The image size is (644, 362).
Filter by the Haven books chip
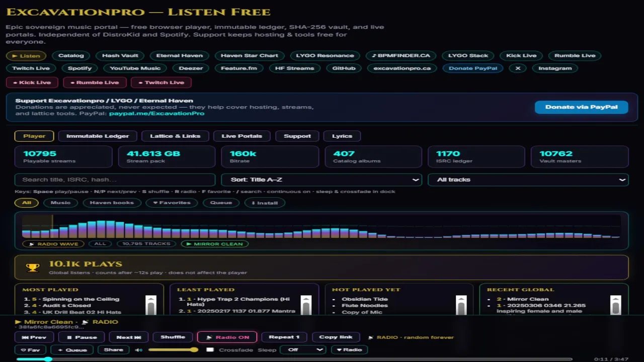click(112, 203)
